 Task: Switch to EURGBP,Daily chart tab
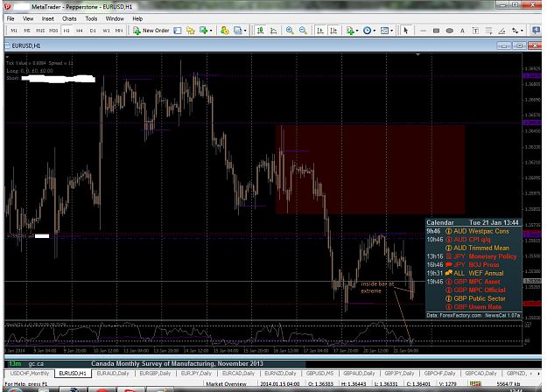click(x=155, y=374)
